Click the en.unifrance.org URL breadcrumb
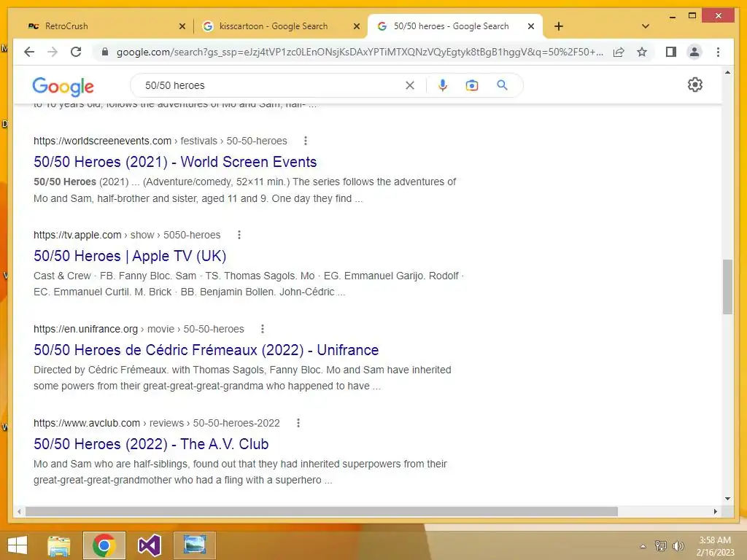Viewport: 747px width, 560px height. (139, 329)
